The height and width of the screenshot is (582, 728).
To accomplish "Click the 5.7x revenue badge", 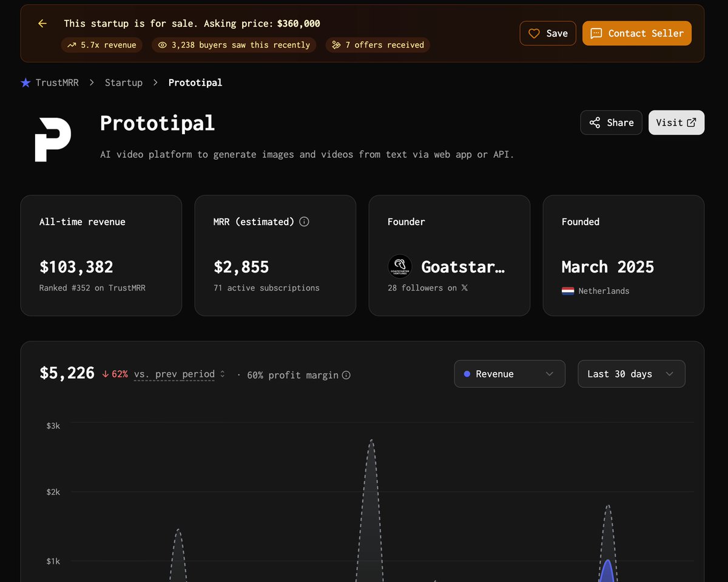I will [102, 45].
